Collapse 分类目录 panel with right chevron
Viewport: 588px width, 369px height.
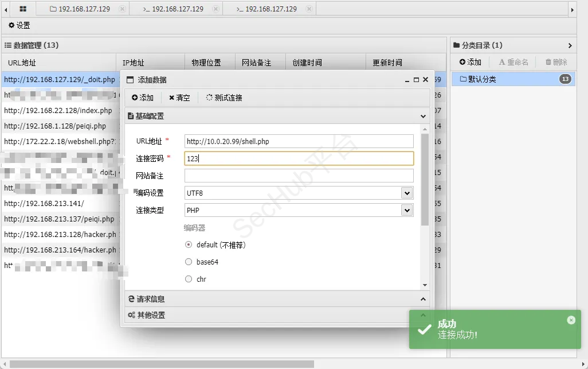point(570,45)
